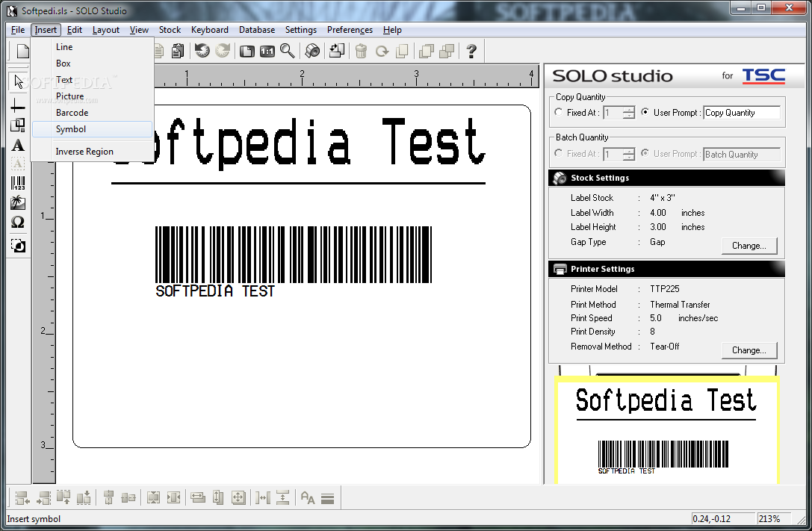This screenshot has height=531, width=812.
Task: Click the bring to front icon
Action: [427, 52]
